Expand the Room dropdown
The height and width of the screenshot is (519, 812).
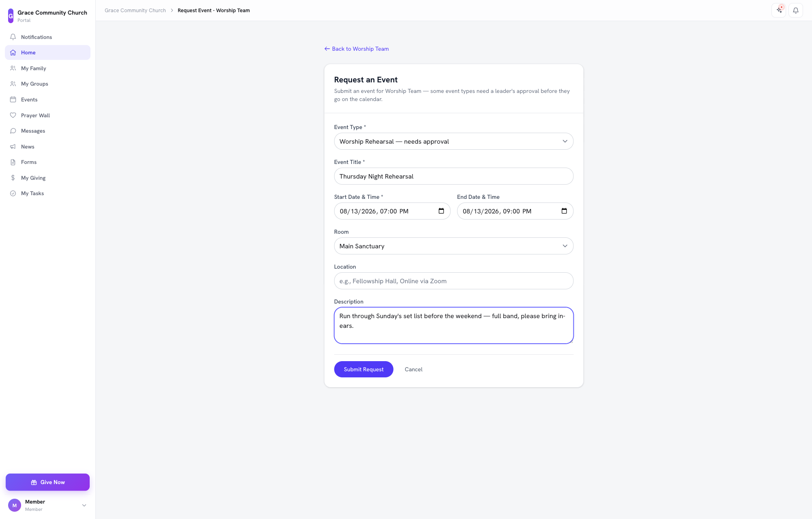point(454,246)
